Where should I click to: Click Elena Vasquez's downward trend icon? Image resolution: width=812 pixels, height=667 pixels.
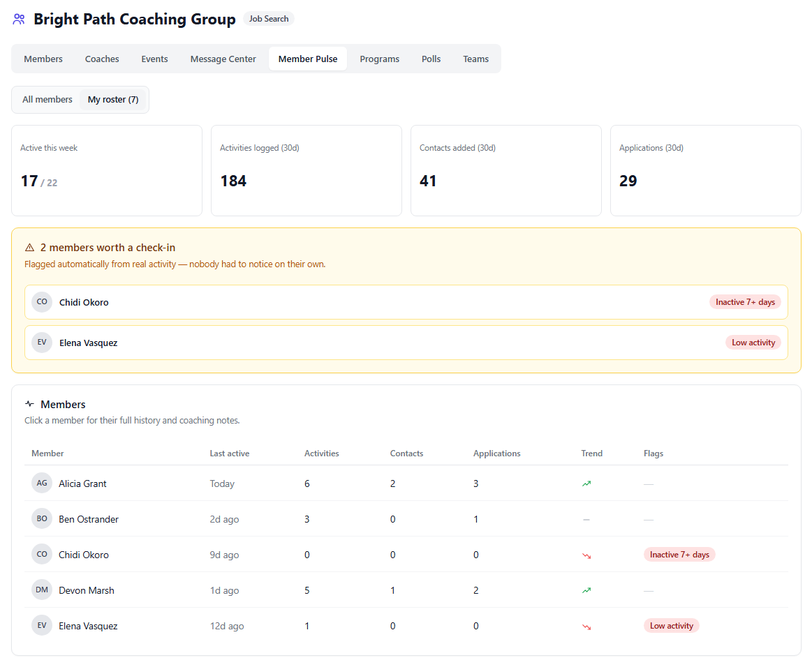[586, 627]
